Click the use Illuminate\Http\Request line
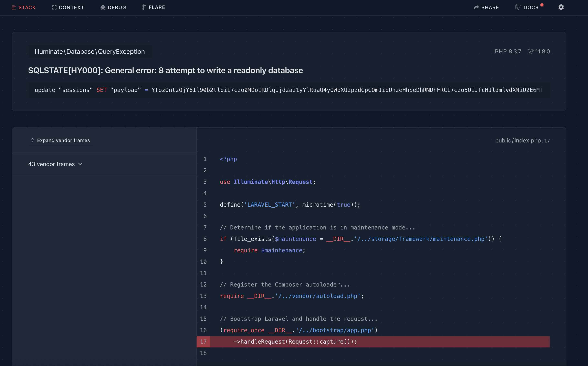This screenshot has height=366, width=588. tap(268, 182)
